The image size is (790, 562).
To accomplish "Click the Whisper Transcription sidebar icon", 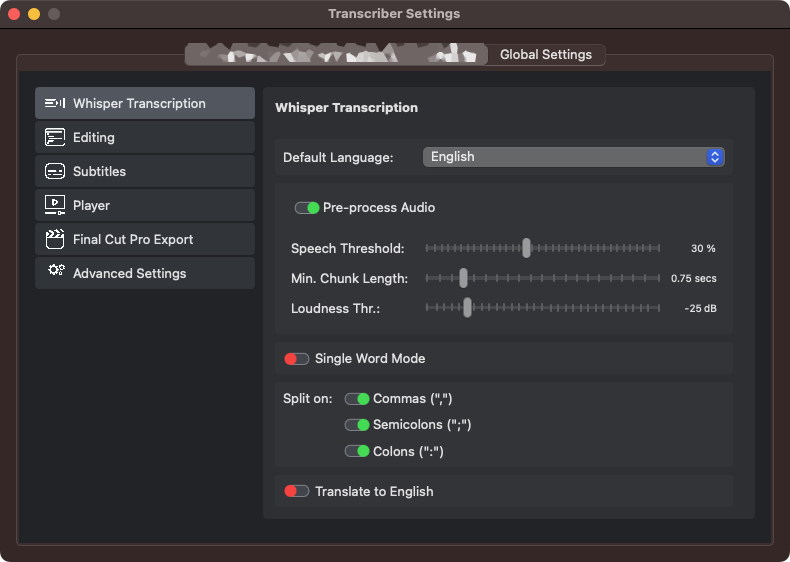I will [54, 103].
